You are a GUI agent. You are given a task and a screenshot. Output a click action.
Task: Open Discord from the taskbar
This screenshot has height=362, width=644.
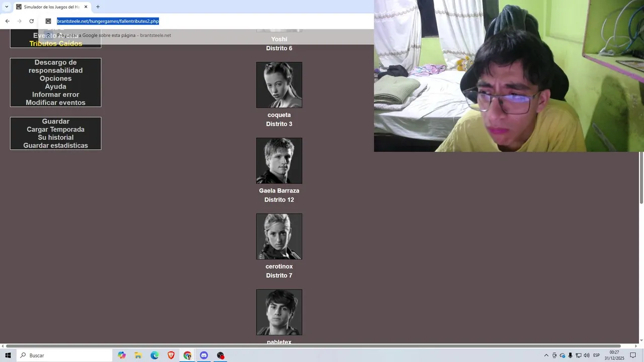(204, 355)
